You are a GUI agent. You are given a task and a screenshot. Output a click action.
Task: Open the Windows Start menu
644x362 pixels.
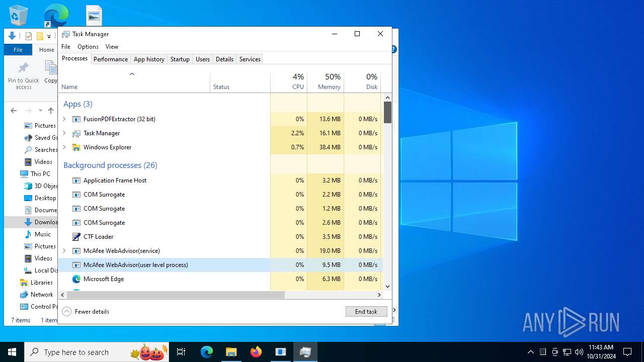click(12, 352)
